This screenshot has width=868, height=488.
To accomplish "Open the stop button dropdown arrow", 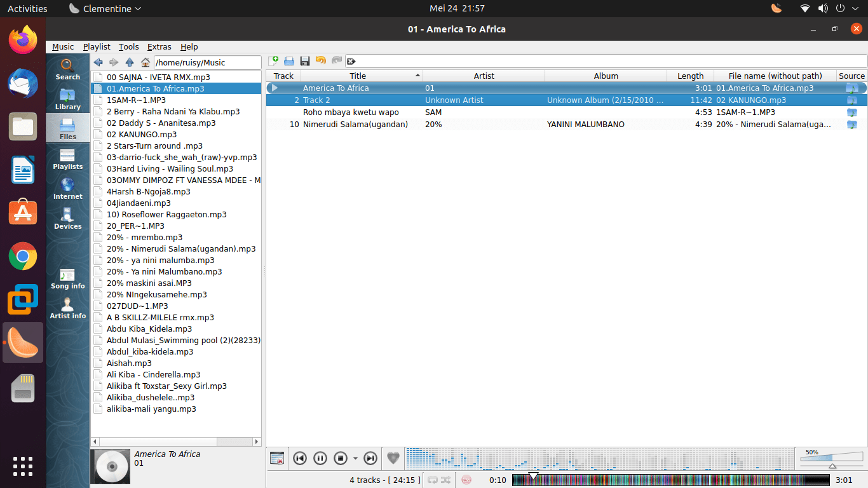I will tap(355, 458).
